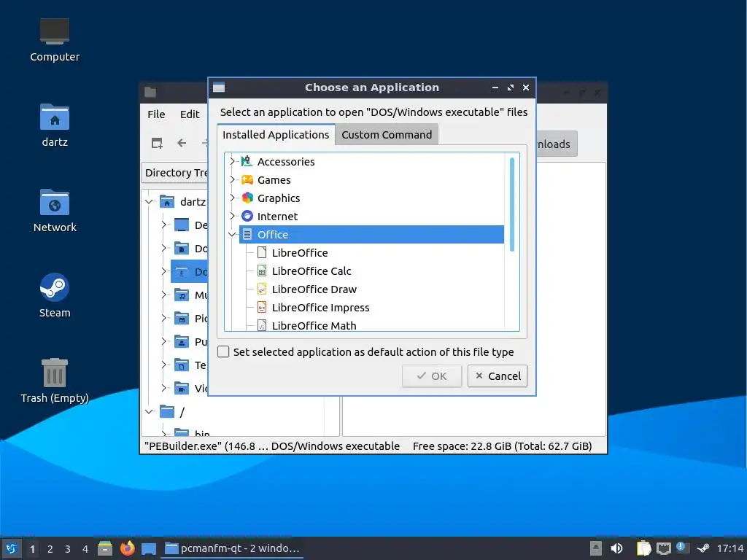The width and height of the screenshot is (747, 560).
Task: Expand the Accessories category
Action: click(233, 161)
